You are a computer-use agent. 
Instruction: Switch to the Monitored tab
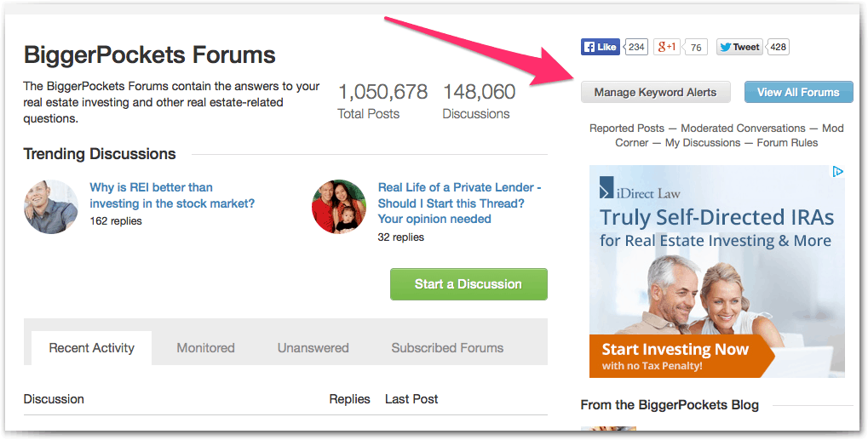[x=205, y=348]
